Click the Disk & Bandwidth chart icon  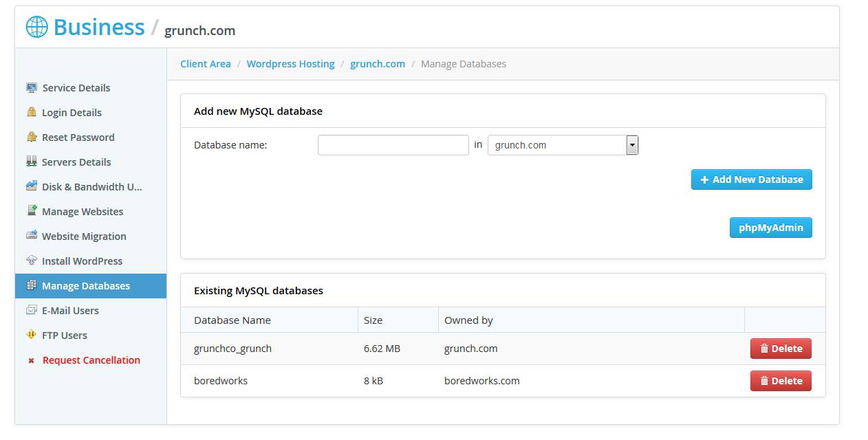coord(32,186)
